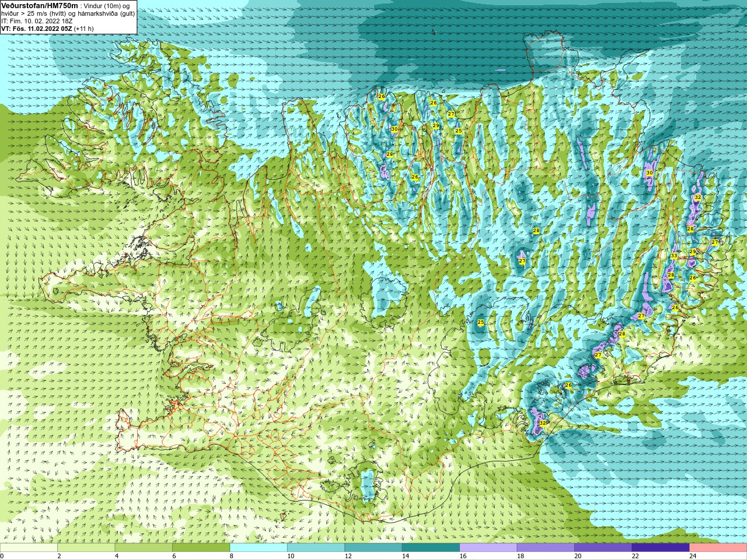This screenshot has width=747, height=560.
Task: Click the 6–8 m/s green legend swatch
Action: (x=201, y=548)
